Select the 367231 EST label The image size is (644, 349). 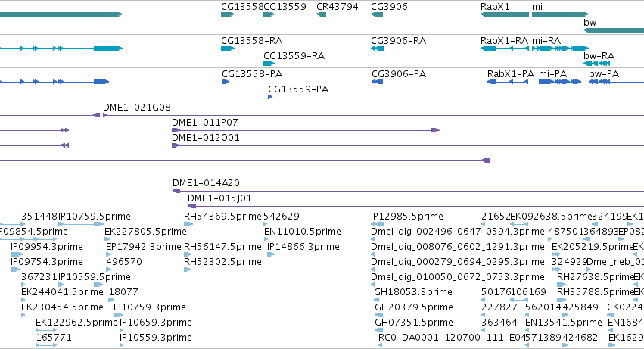[x=39, y=277]
